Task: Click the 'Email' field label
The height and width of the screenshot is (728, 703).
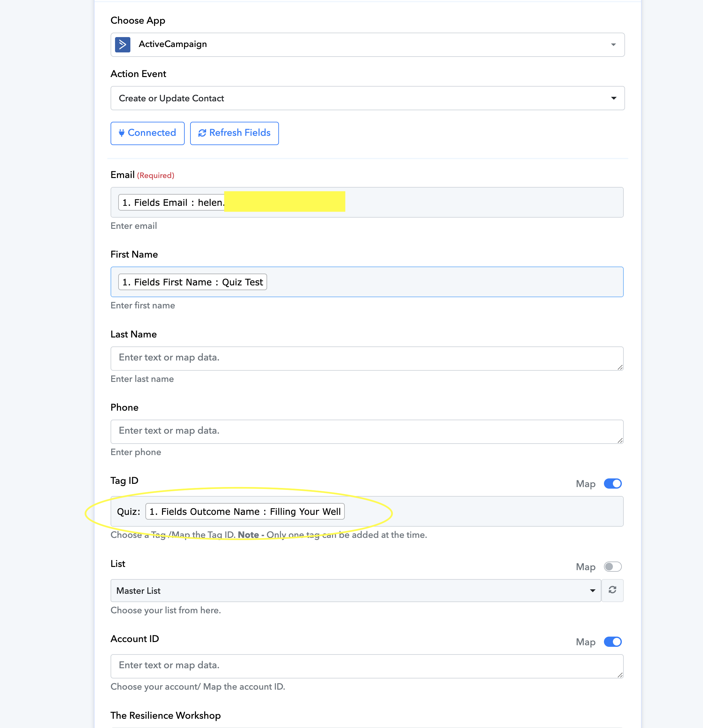Action: 123,175
